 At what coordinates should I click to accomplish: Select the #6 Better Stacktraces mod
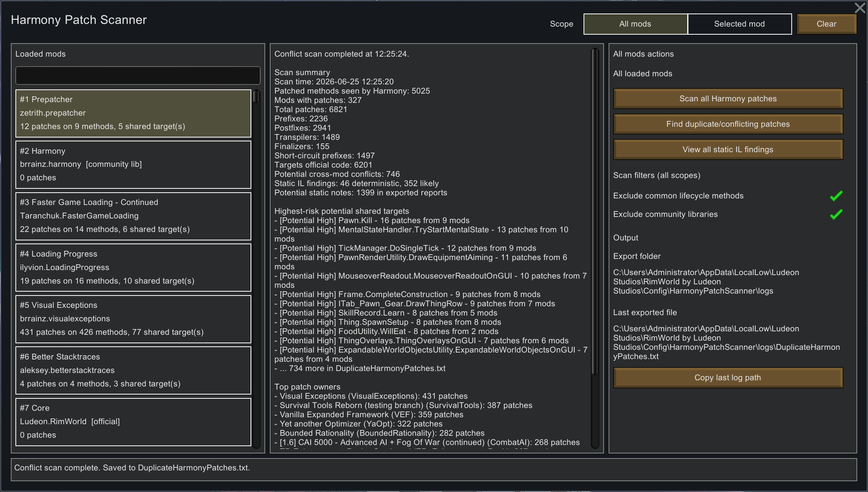[133, 370]
